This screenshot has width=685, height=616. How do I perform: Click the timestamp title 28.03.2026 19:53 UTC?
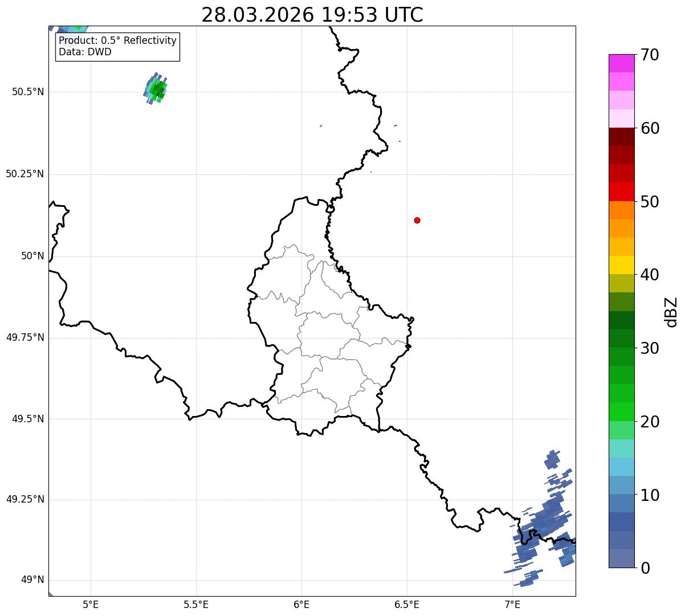(x=312, y=15)
